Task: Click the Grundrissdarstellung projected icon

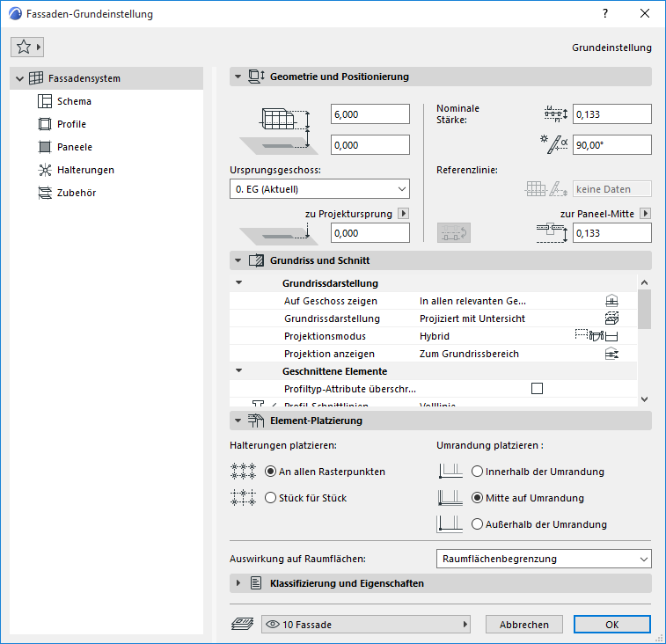Action: click(x=611, y=318)
